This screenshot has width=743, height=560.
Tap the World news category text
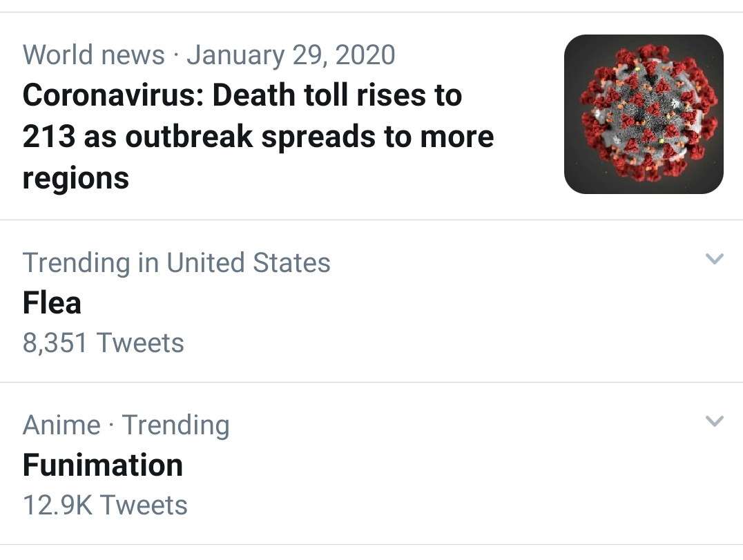coord(94,55)
